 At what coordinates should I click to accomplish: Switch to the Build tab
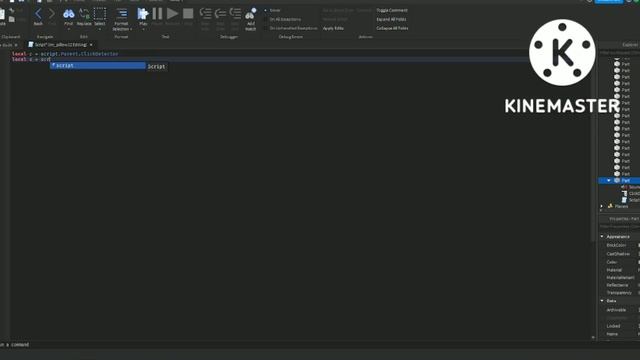point(7,45)
